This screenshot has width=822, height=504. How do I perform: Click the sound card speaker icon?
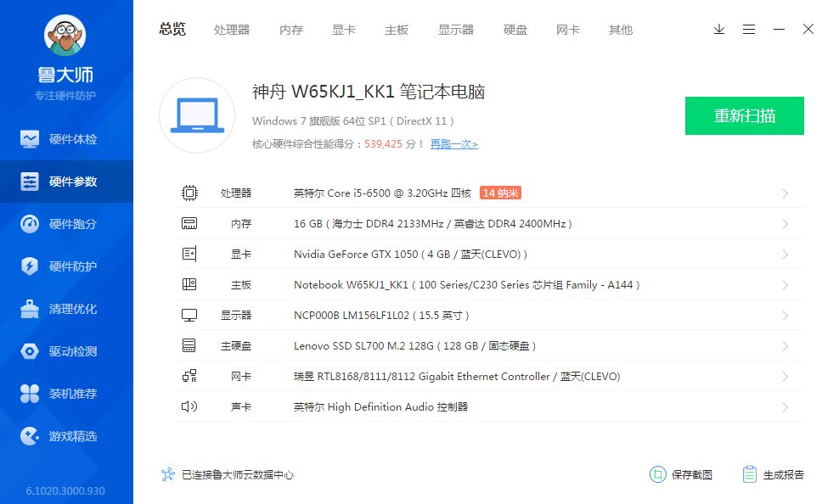[189, 406]
